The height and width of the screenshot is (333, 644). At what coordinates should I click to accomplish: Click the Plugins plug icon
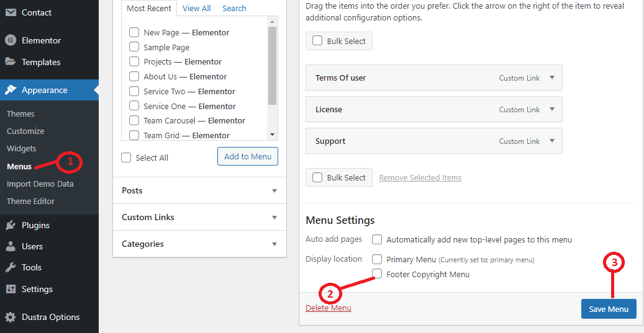11,225
